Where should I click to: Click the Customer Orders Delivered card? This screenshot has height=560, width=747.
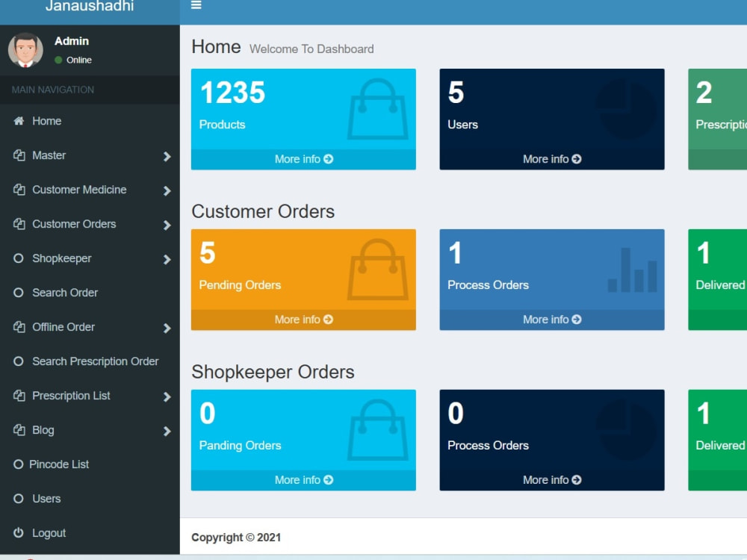pyautogui.click(x=717, y=279)
